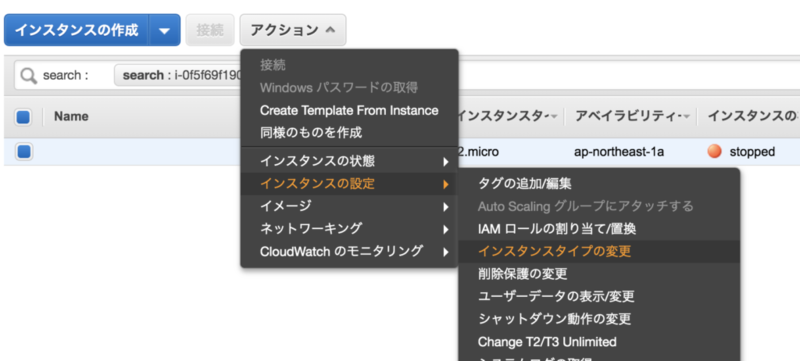
Task: Expand the インスタンスの状態 submenu
Action: tap(349, 162)
